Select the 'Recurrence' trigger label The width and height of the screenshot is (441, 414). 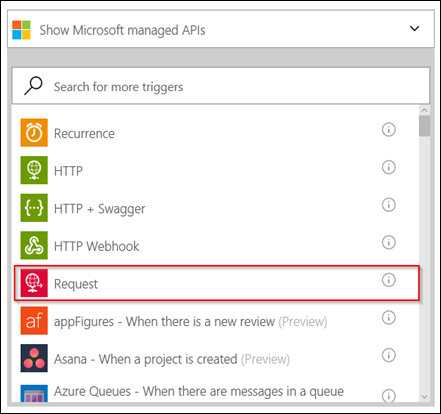click(x=84, y=134)
